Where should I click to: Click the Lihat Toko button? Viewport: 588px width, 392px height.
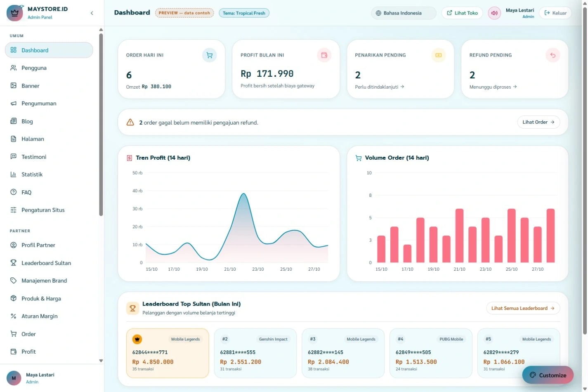[x=462, y=13]
